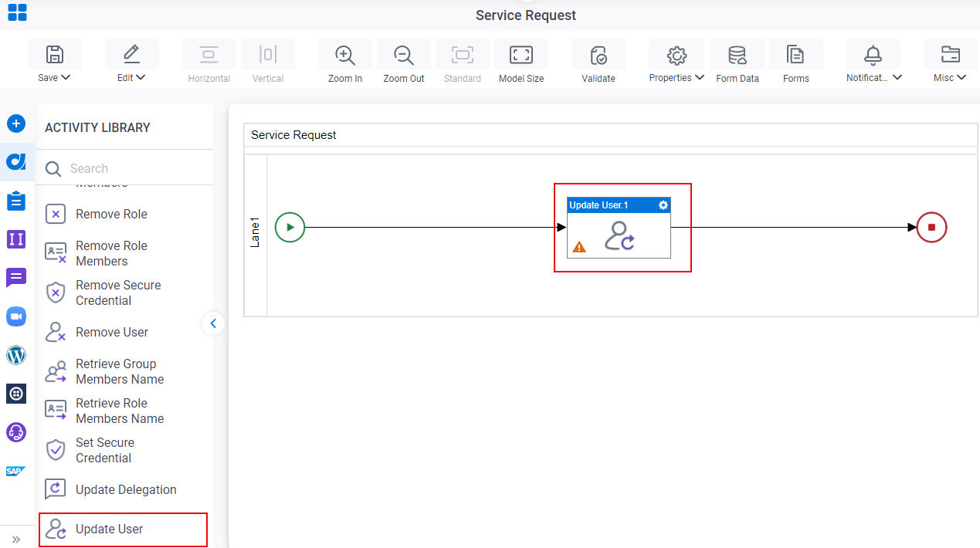Expand the Notifications dropdown

(874, 77)
